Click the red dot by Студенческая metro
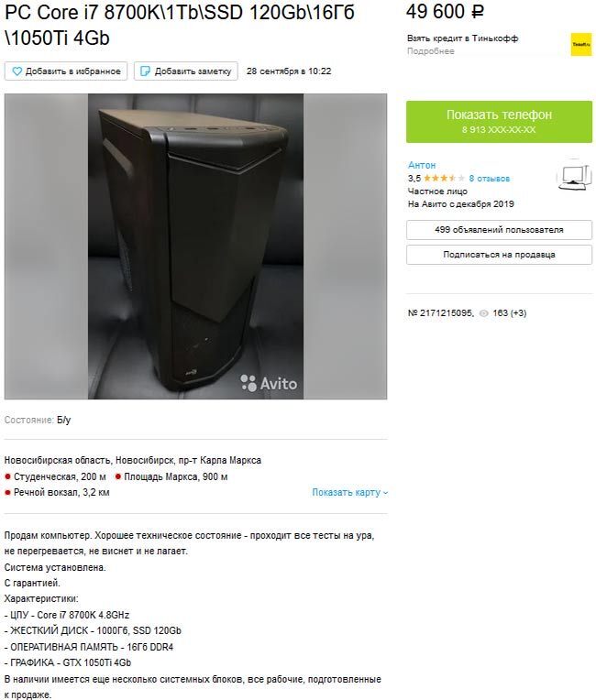 (x=7, y=476)
